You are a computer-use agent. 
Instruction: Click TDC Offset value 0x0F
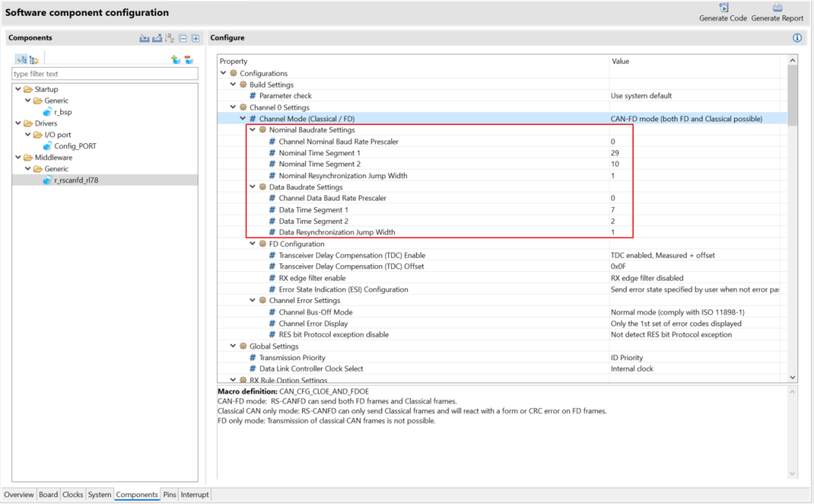(x=618, y=266)
